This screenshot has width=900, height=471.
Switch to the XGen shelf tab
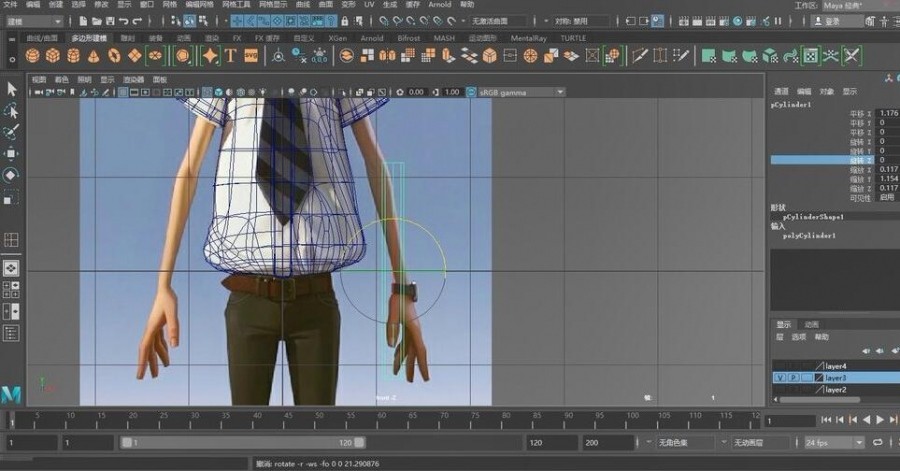coord(336,38)
